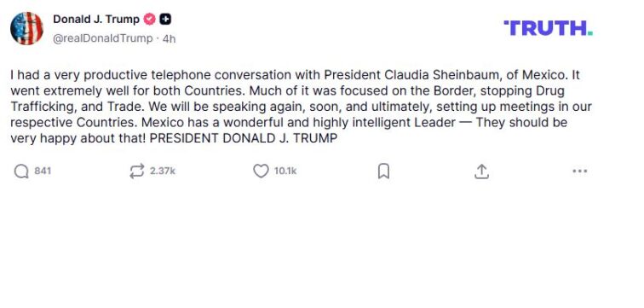Open the share upload-arrow icon
The width and height of the screenshot is (644, 308).
[x=481, y=171]
